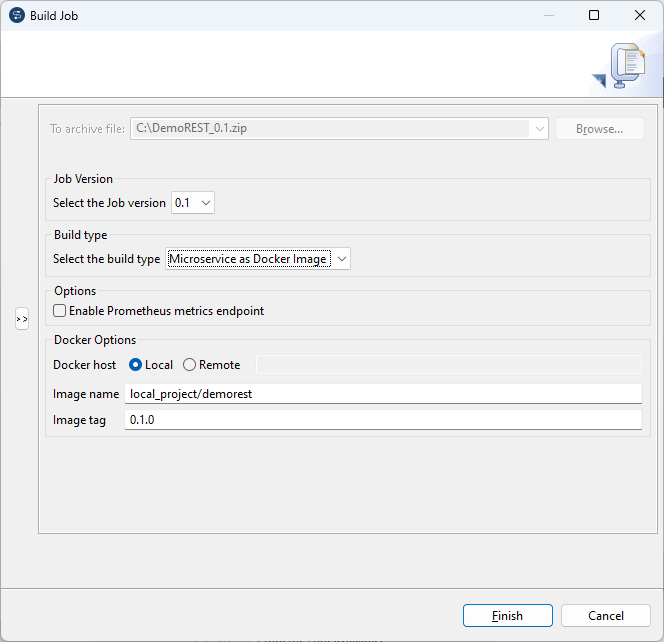The image size is (664, 642).
Task: Click the Image name input field
Action: [x=383, y=394]
